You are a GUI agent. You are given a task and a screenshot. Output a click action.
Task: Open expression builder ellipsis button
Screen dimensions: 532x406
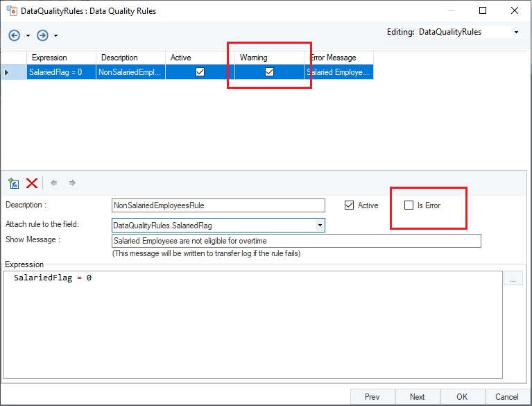pos(513,280)
